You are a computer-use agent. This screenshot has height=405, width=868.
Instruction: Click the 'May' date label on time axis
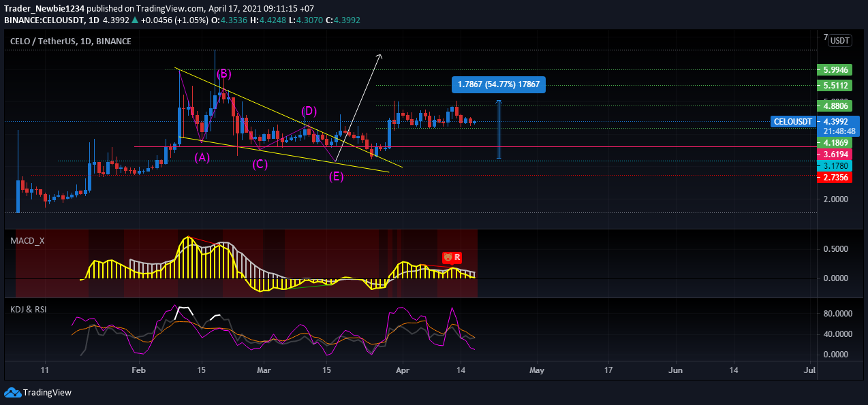(x=537, y=370)
